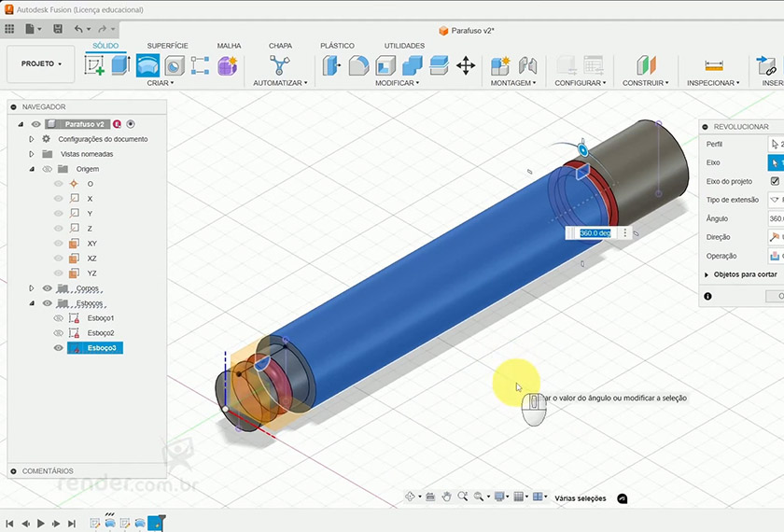
Task: Click the Save icon
Action: coord(58,30)
